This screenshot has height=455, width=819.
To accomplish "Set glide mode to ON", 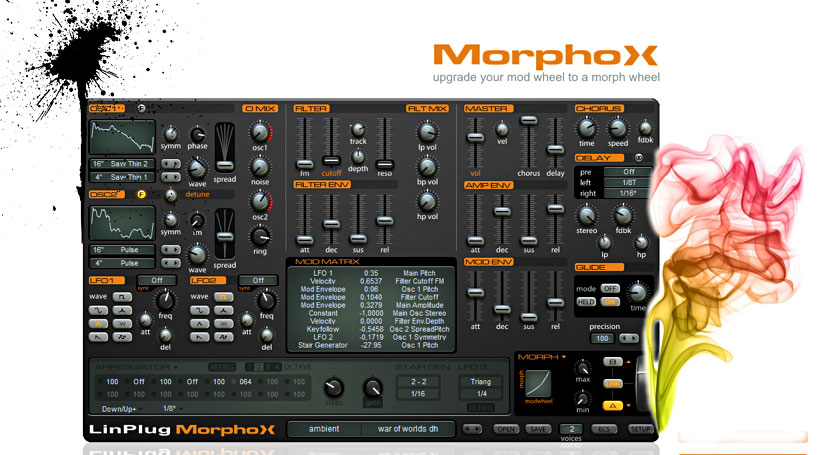I will 610,302.
